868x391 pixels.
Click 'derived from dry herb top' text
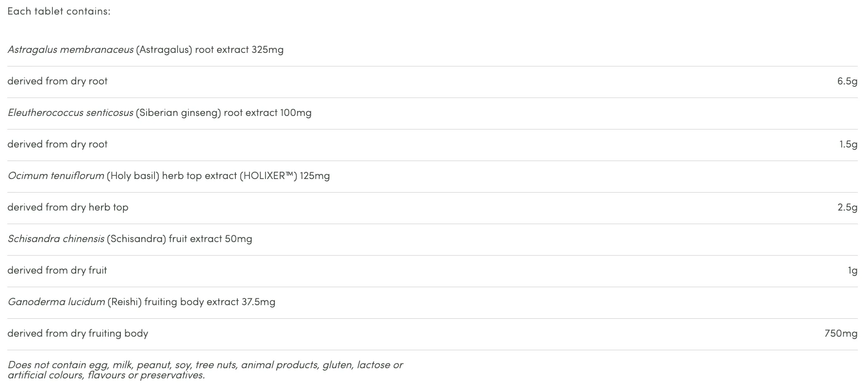coord(68,208)
